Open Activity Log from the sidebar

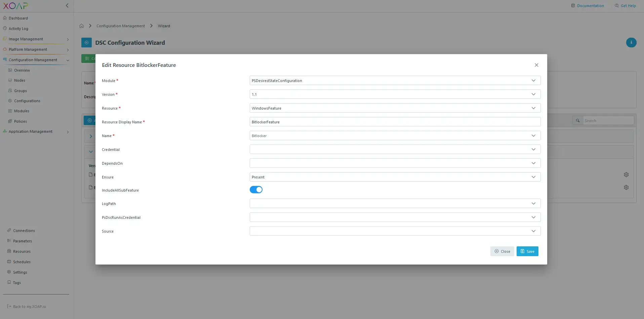18,29
